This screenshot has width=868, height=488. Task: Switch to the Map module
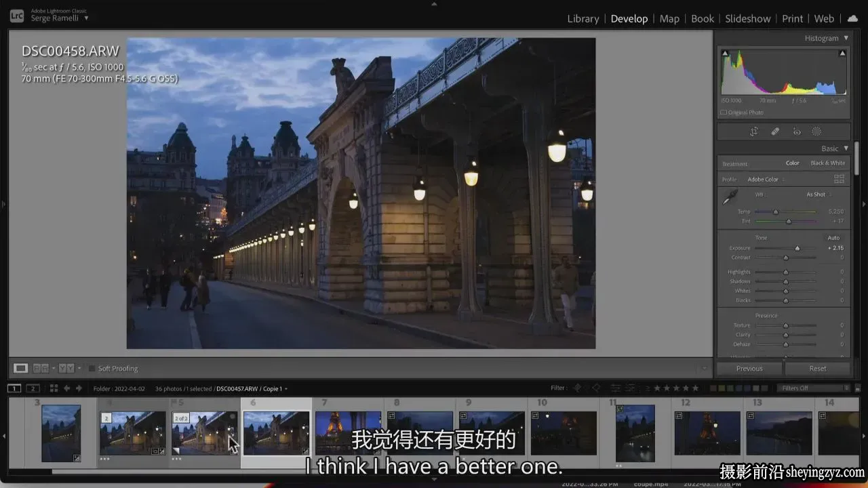tap(669, 18)
